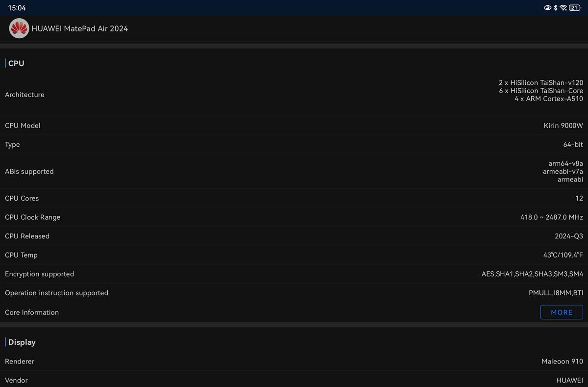Select the CPU cores value 12

tap(579, 198)
